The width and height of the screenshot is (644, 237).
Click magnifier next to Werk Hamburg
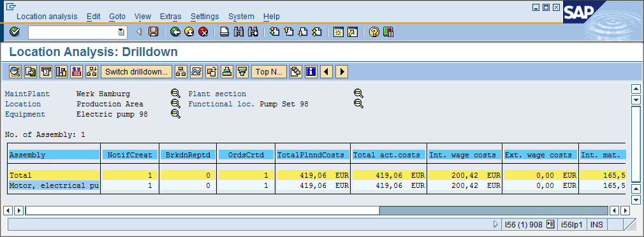click(176, 94)
